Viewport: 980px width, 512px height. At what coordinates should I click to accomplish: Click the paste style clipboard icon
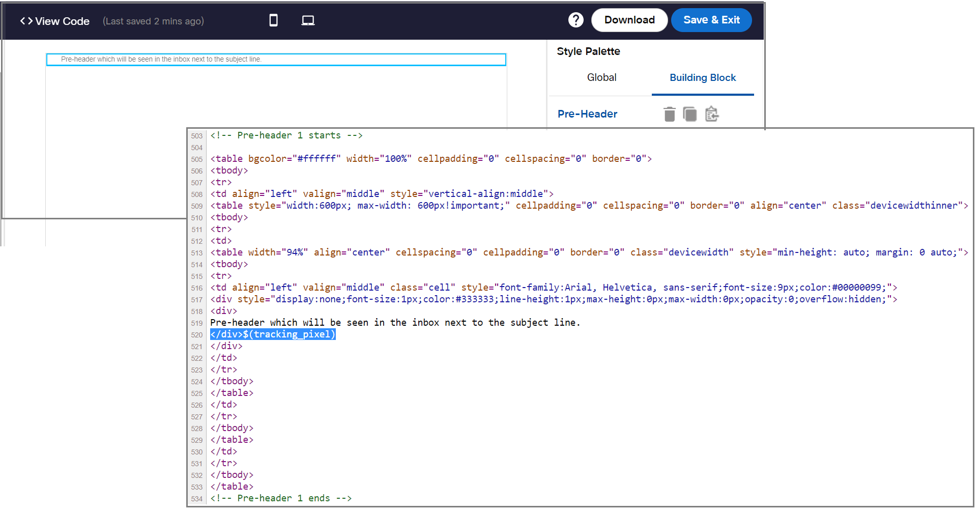coord(712,114)
